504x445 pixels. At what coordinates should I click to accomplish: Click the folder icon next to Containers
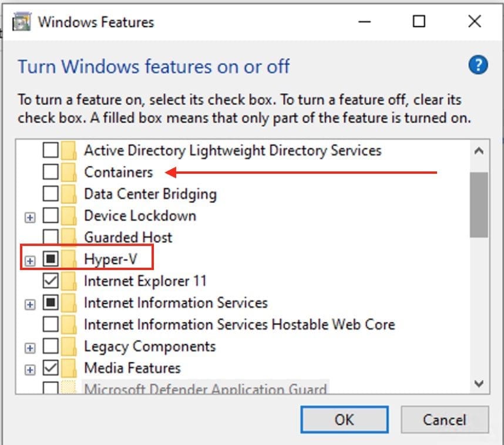tap(70, 172)
